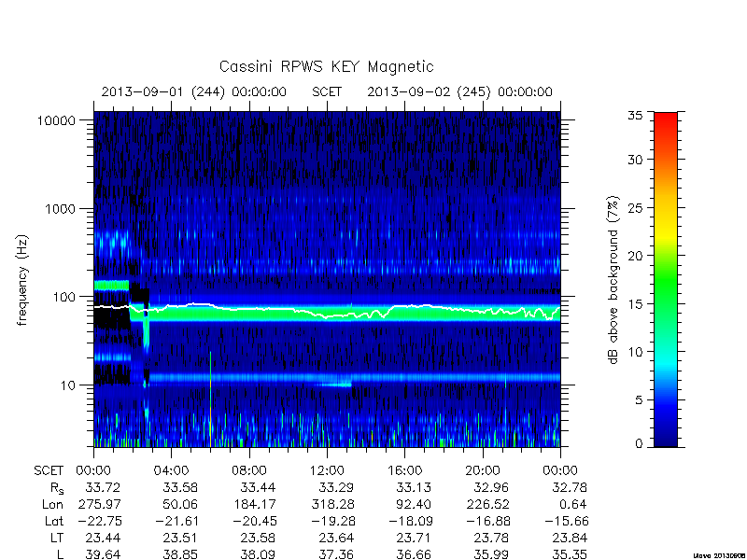Image resolution: width=747 pixels, height=560 pixels.
Task: Click the 35 value on the colorbar
Action: 635,116
